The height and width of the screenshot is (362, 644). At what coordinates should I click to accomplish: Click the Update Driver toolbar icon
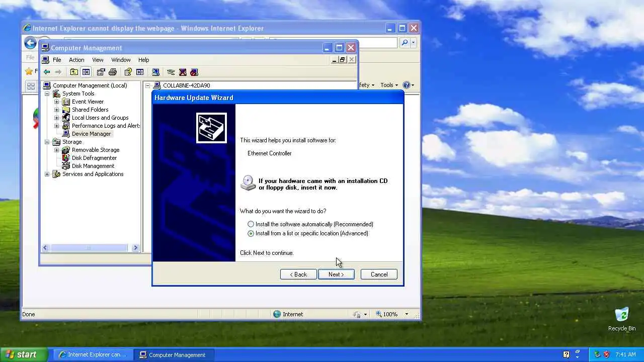[171, 72]
